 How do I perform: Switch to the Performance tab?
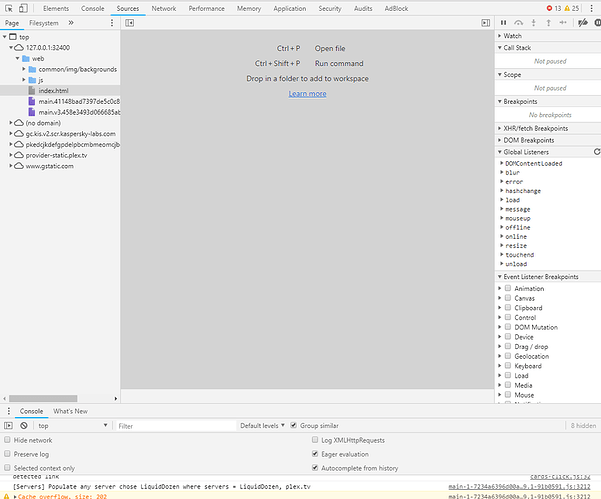coord(206,8)
